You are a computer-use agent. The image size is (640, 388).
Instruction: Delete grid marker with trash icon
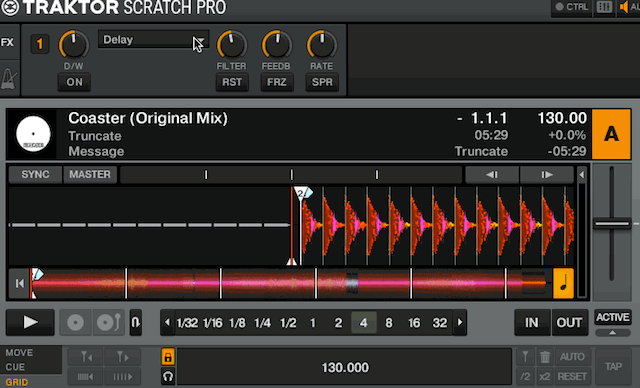(x=545, y=357)
